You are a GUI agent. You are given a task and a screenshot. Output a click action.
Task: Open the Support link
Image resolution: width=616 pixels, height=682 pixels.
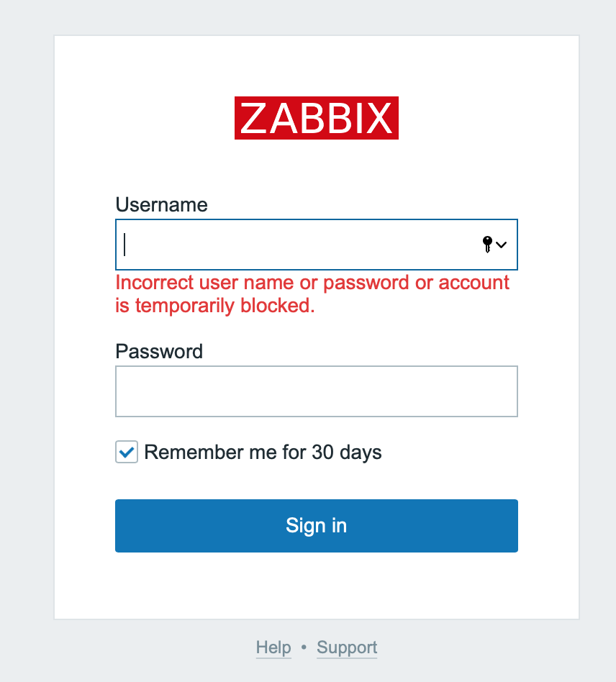tap(347, 647)
